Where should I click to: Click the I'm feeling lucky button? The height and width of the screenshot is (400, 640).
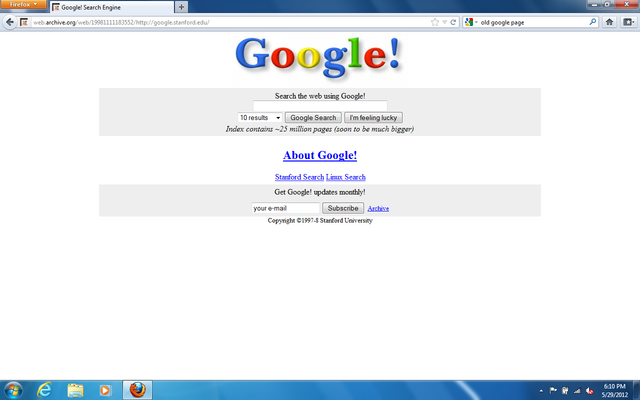pyautogui.click(x=373, y=118)
